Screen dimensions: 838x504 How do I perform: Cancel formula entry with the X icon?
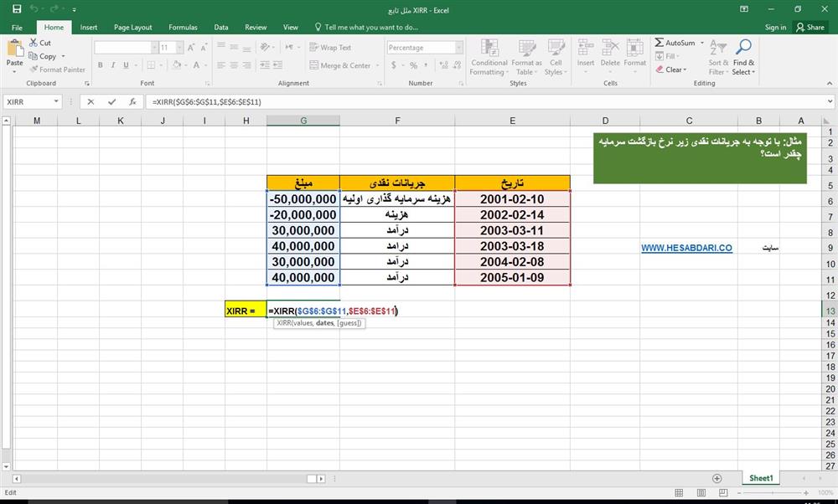(91, 101)
